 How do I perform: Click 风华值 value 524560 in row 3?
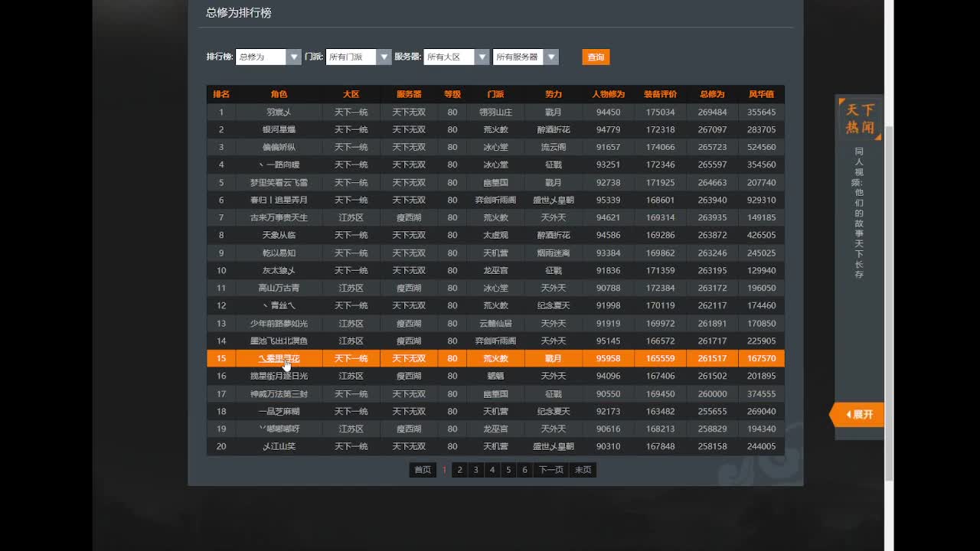click(x=761, y=147)
